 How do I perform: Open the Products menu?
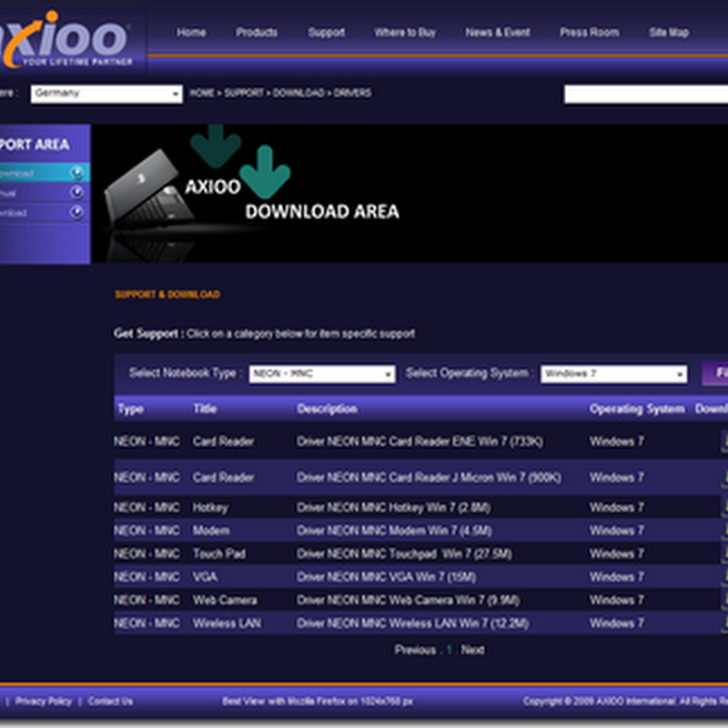(x=257, y=33)
